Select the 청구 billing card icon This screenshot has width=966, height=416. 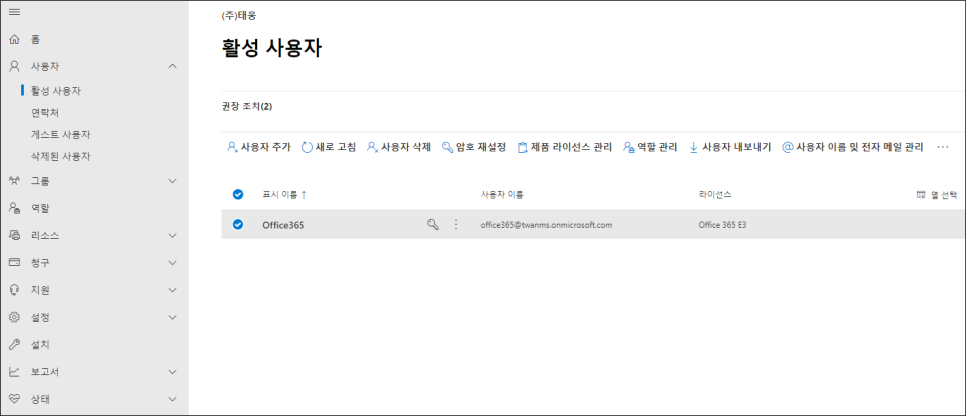click(x=14, y=263)
